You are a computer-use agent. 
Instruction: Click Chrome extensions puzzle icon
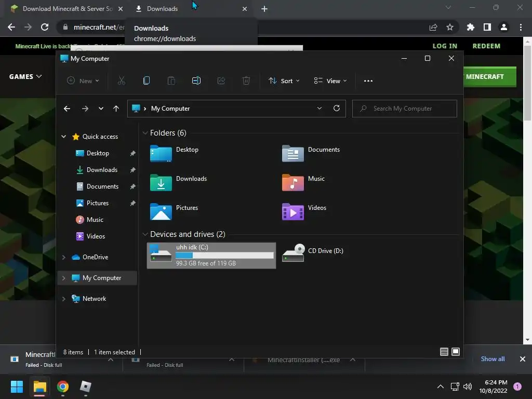(x=470, y=27)
